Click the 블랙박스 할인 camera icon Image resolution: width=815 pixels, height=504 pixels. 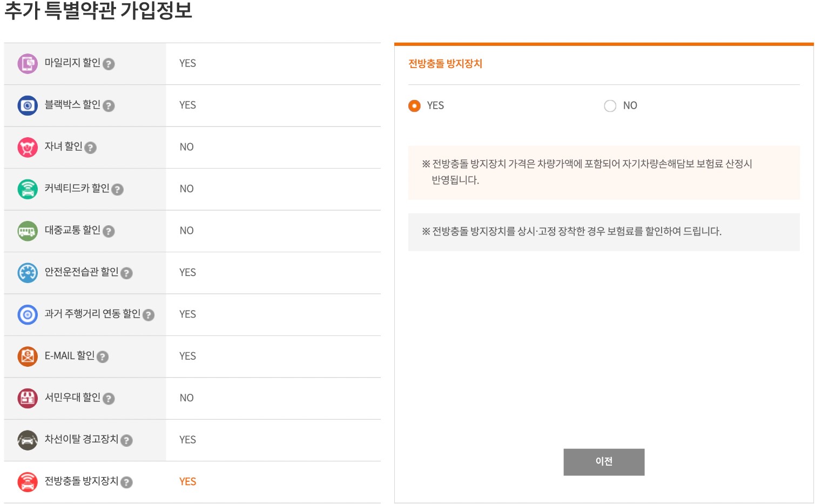click(x=28, y=105)
